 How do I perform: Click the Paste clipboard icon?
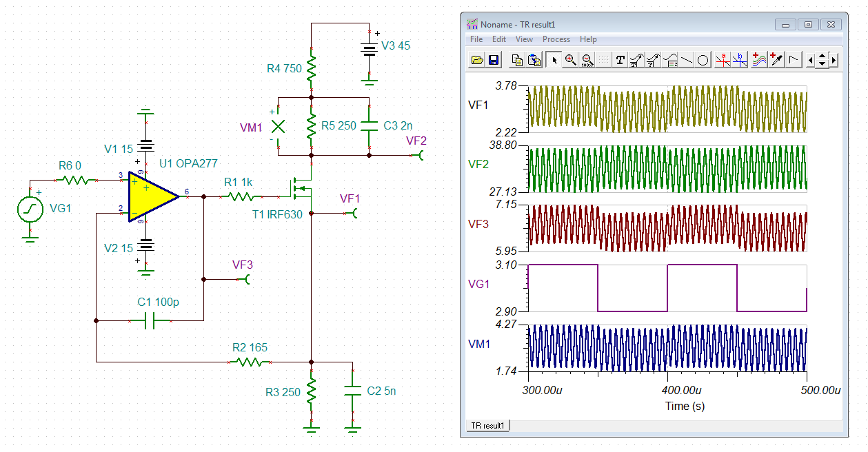pos(534,61)
